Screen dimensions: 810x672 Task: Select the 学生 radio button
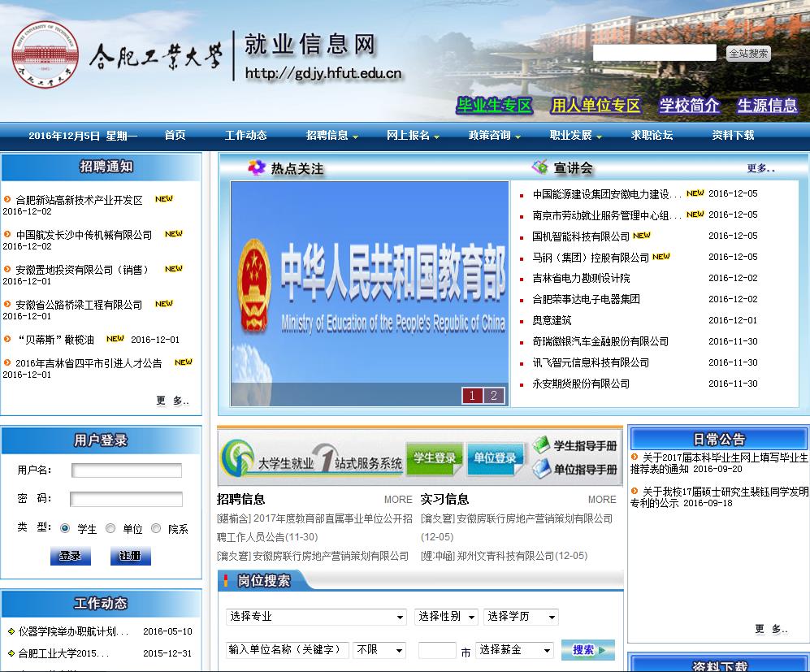tap(64, 528)
